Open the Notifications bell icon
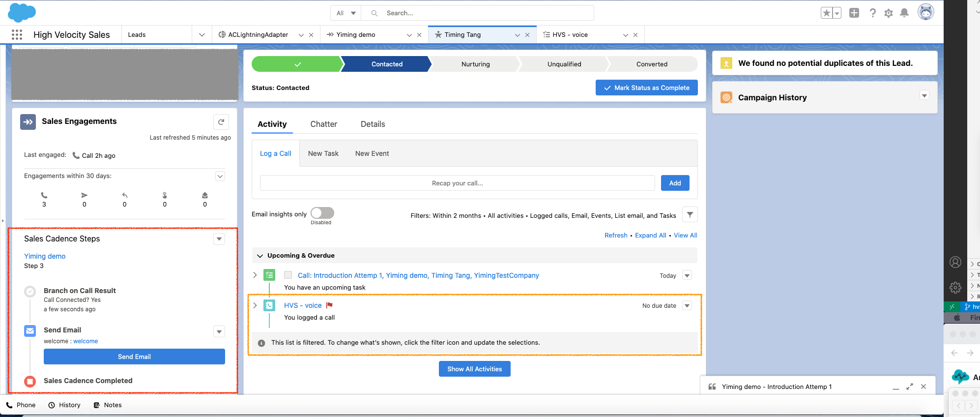 [904, 13]
